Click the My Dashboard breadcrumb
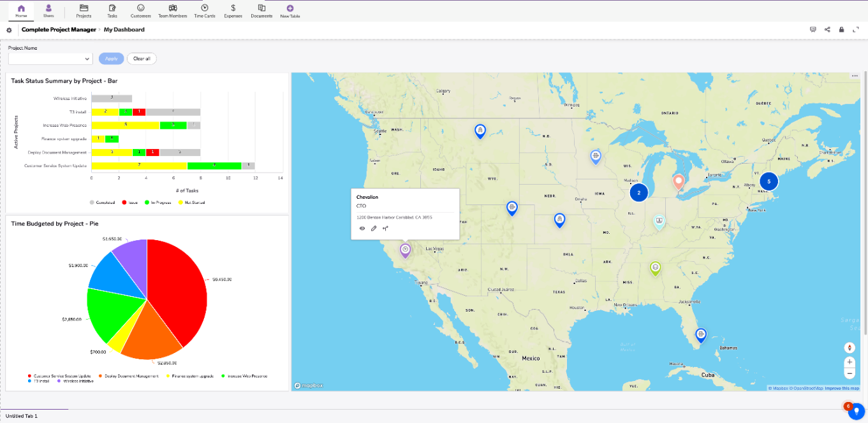The width and height of the screenshot is (868, 423). (124, 30)
